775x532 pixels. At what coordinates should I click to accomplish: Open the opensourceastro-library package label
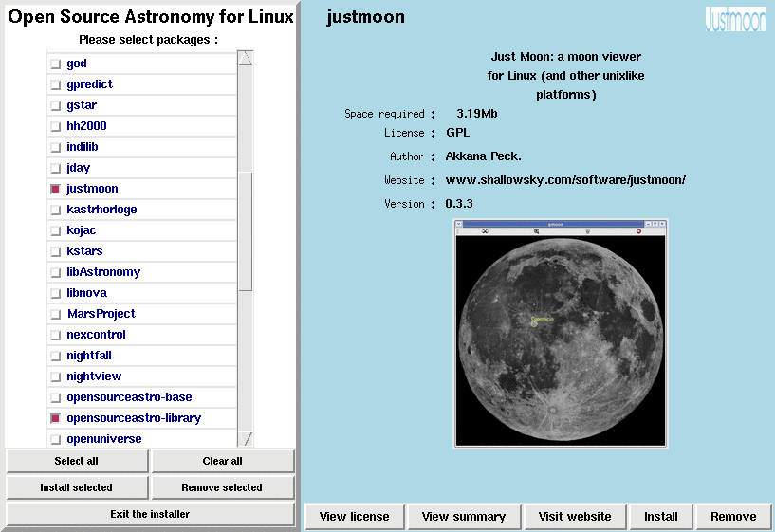[x=134, y=418]
